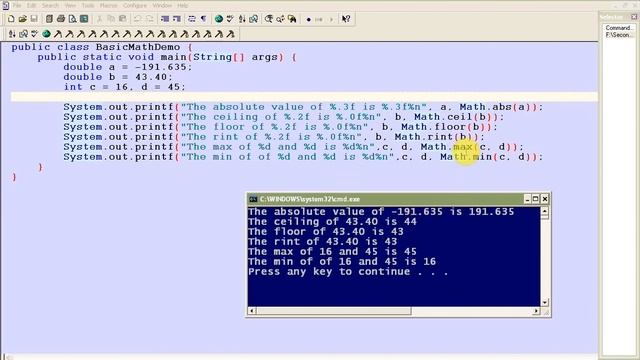Click the cmd window's left scroll arrow

(251, 311)
